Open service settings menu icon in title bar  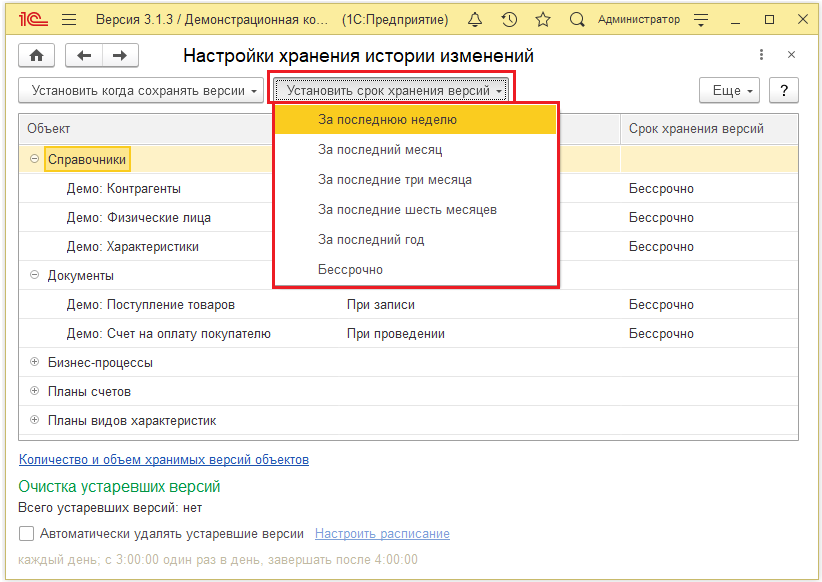[x=701, y=20]
